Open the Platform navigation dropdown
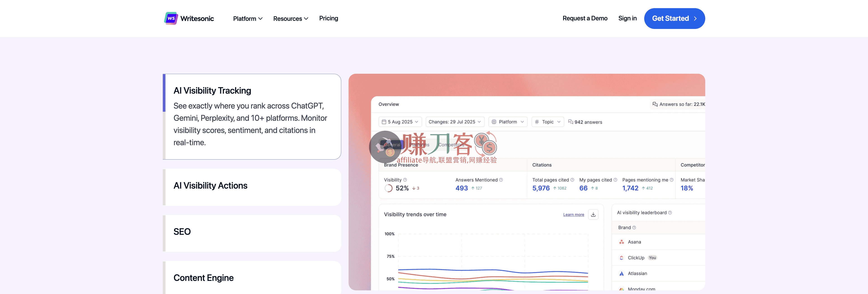Viewport: 868px width, 294px height. 247,19
